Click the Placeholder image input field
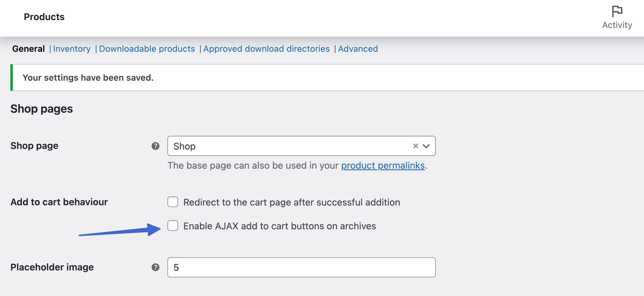Screen dimensions: 644x296 click(x=301, y=267)
